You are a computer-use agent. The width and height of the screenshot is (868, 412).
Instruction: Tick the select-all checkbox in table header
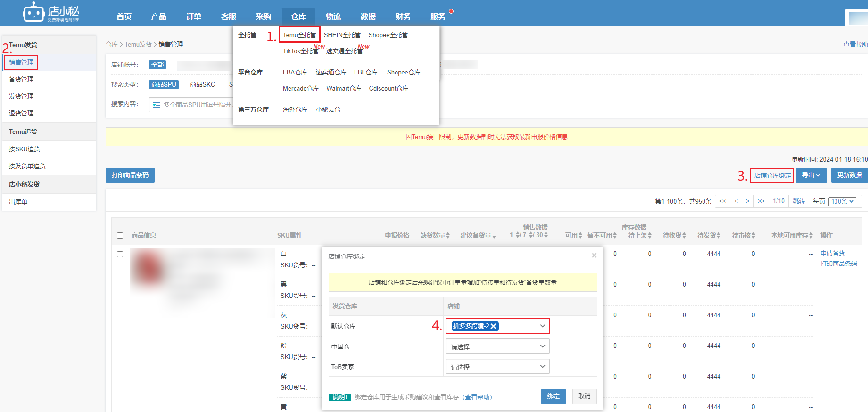pos(120,235)
